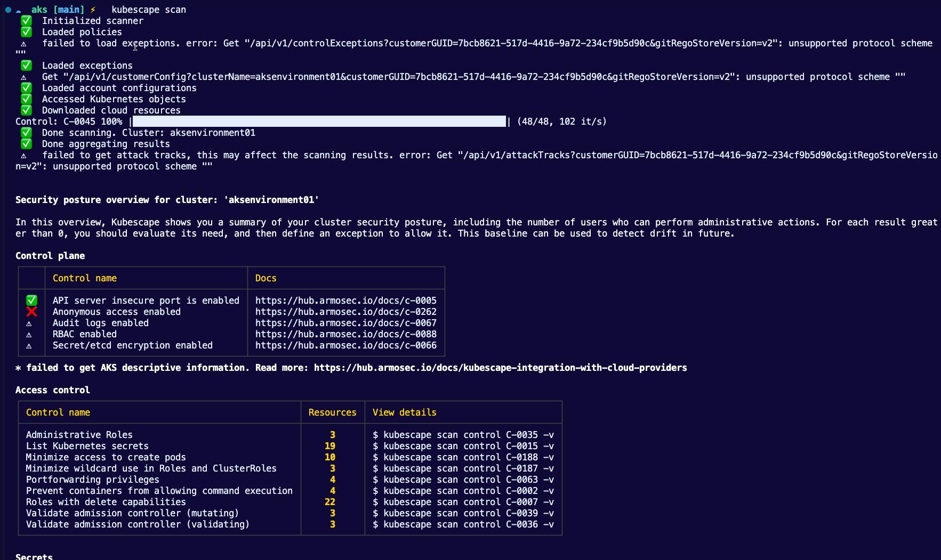
Task: Click the command 'kubescape scan control C-0007 -v'
Action: pos(469,502)
